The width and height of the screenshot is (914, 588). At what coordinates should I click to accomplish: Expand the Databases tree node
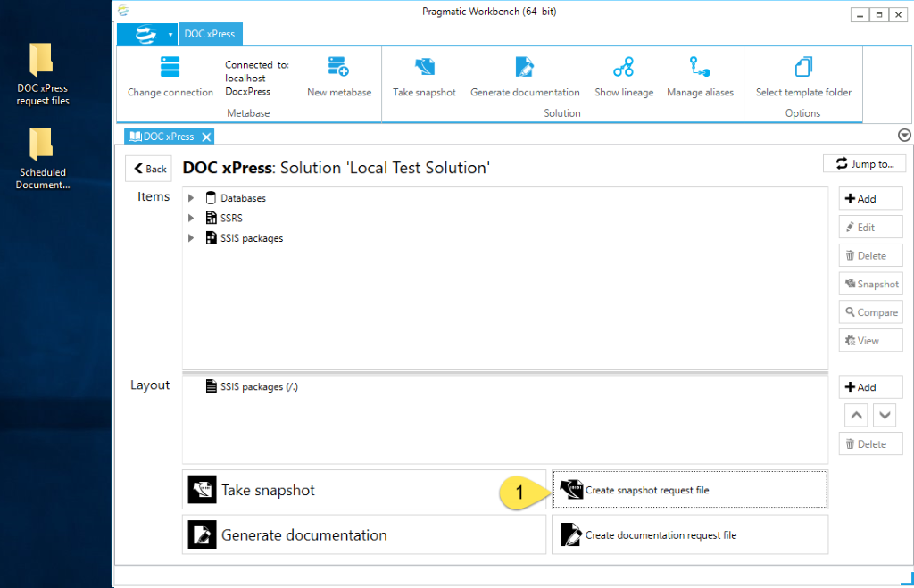click(190, 197)
